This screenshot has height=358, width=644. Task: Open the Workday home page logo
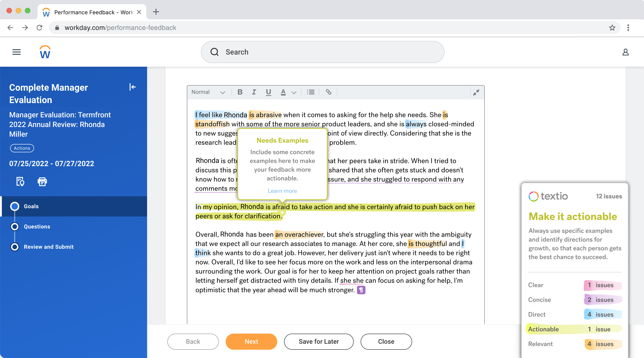45,52
